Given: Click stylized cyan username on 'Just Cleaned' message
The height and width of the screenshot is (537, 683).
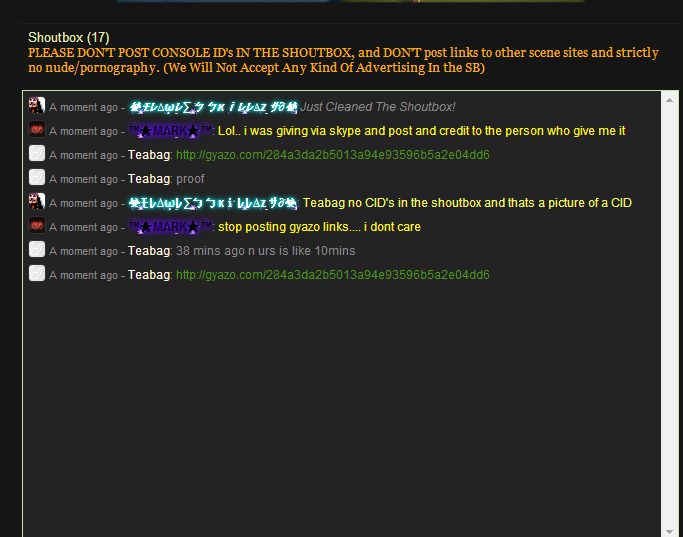Looking at the screenshot, I should 213,107.
